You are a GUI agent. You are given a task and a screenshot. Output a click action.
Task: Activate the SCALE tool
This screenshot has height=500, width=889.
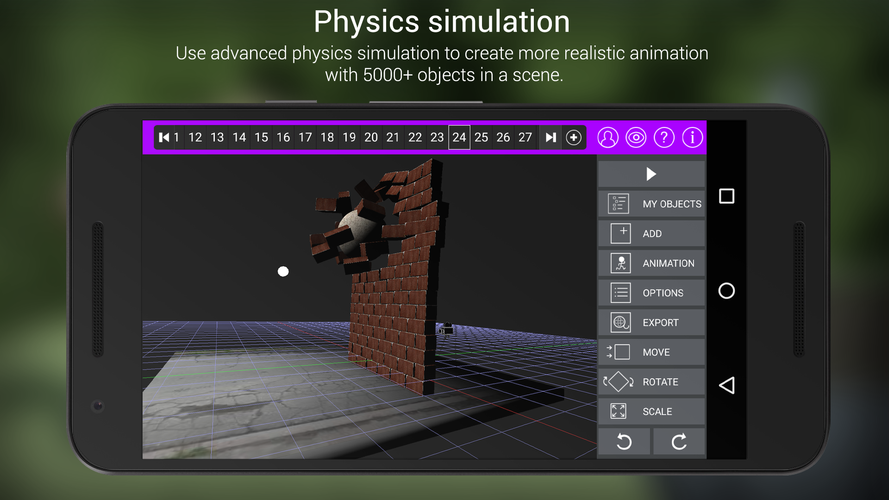(651, 411)
